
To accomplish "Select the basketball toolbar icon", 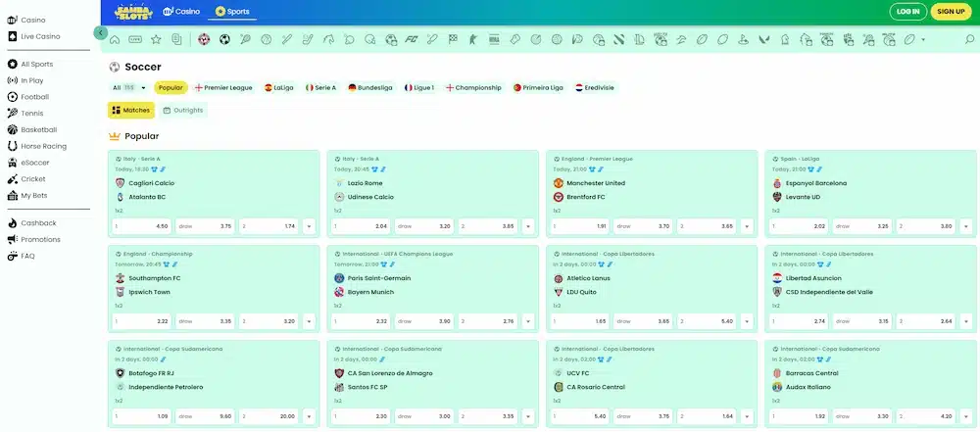I will click(267, 39).
